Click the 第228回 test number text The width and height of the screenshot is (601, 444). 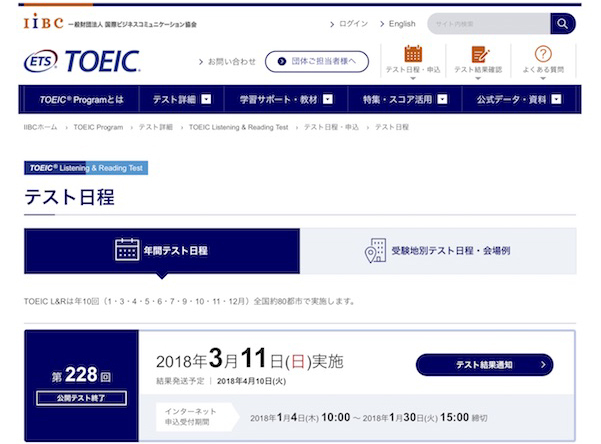(x=81, y=375)
